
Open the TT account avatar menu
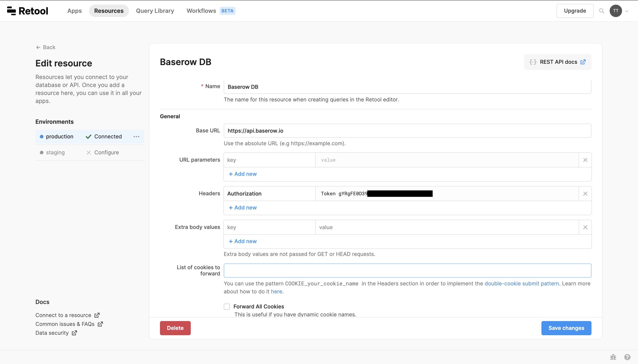click(616, 11)
